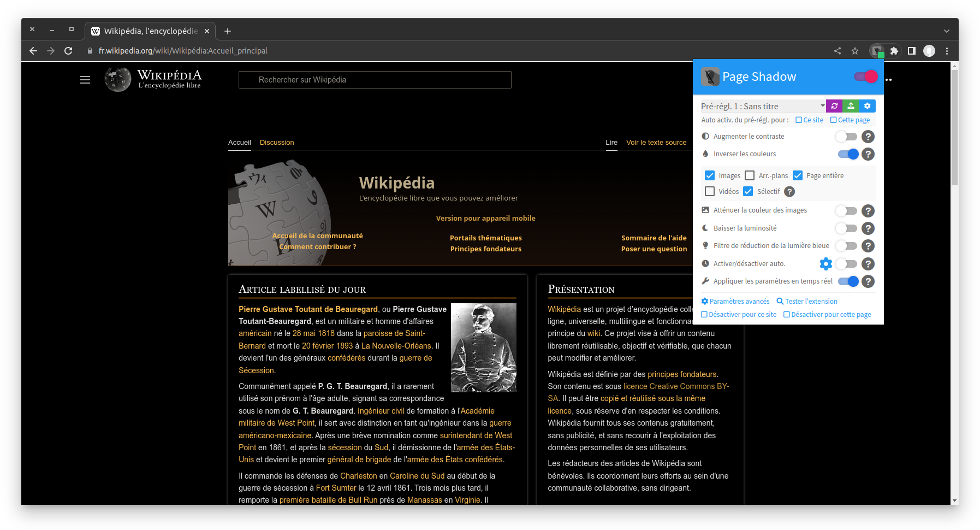The width and height of the screenshot is (980, 530).
Task: Open Chrome three-dot menu
Action: 947,51
